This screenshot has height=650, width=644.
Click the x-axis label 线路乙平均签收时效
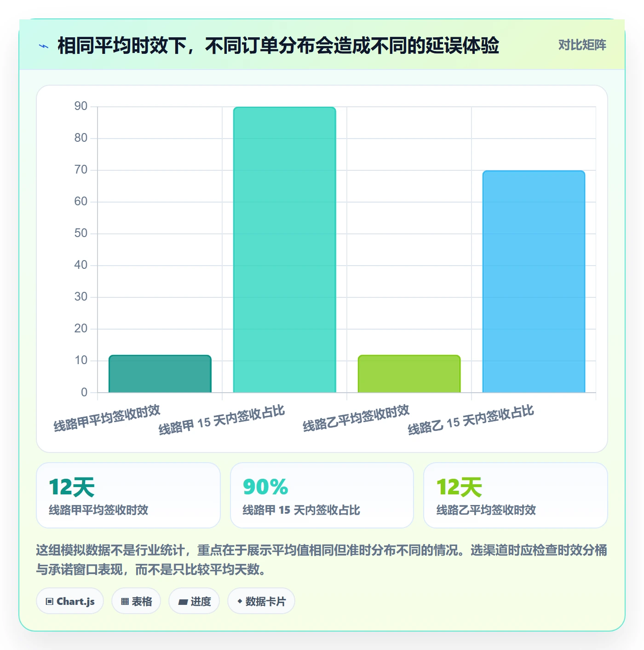[x=356, y=418]
